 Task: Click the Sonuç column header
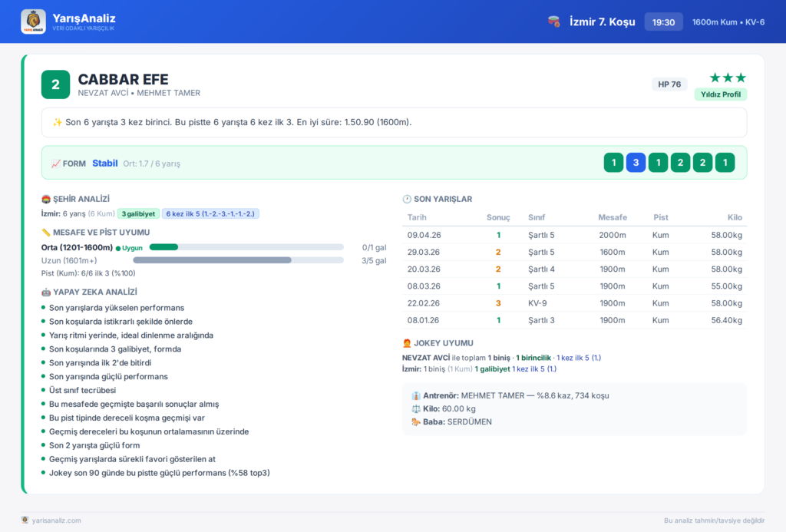pyautogui.click(x=497, y=217)
